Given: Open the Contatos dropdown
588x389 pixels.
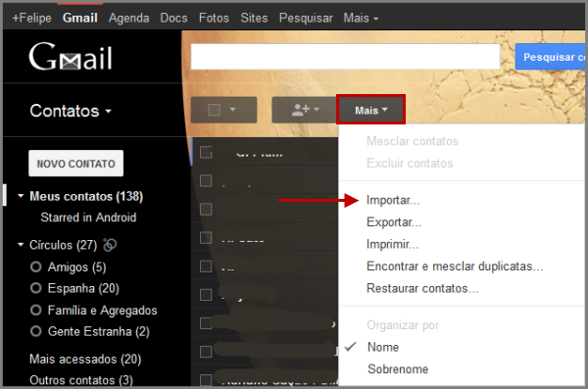Looking at the screenshot, I should [71, 111].
